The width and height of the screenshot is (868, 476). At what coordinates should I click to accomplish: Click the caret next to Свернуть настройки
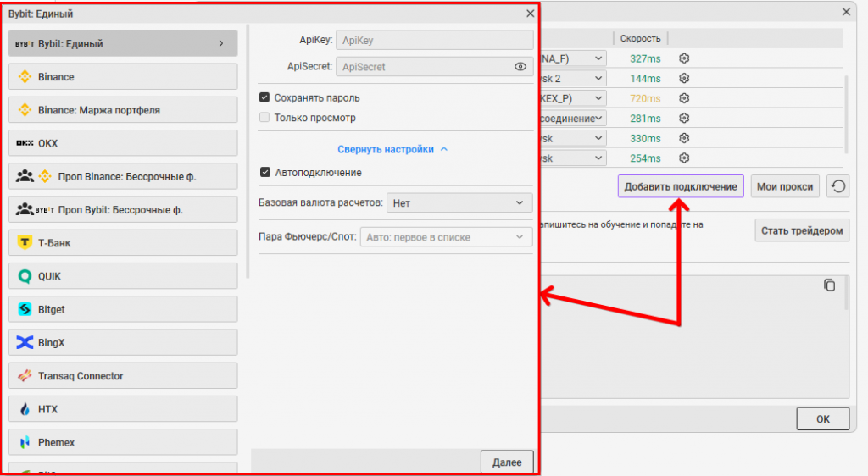(x=444, y=149)
